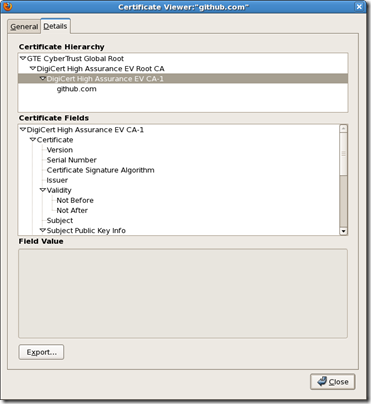Viewport: 371px width, 404px height.
Task: Click the Firefox icon in title bar
Action: pos(7,6)
